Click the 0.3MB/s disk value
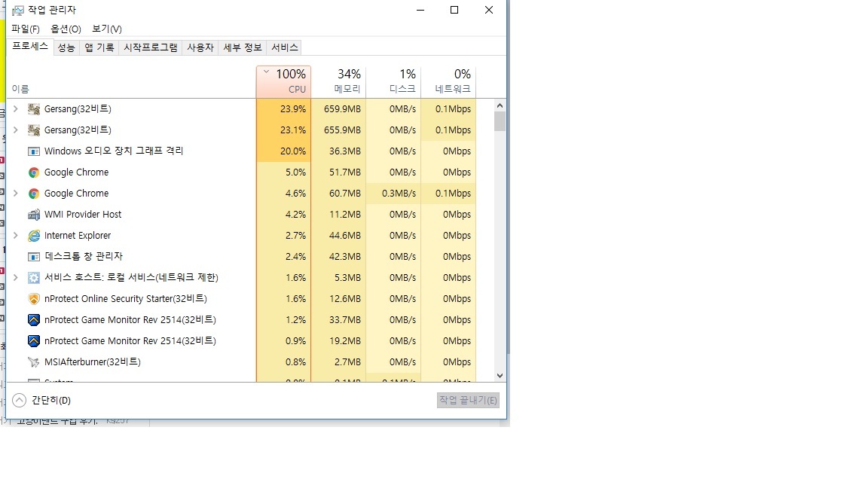This screenshot has height=488, width=868. [x=399, y=193]
